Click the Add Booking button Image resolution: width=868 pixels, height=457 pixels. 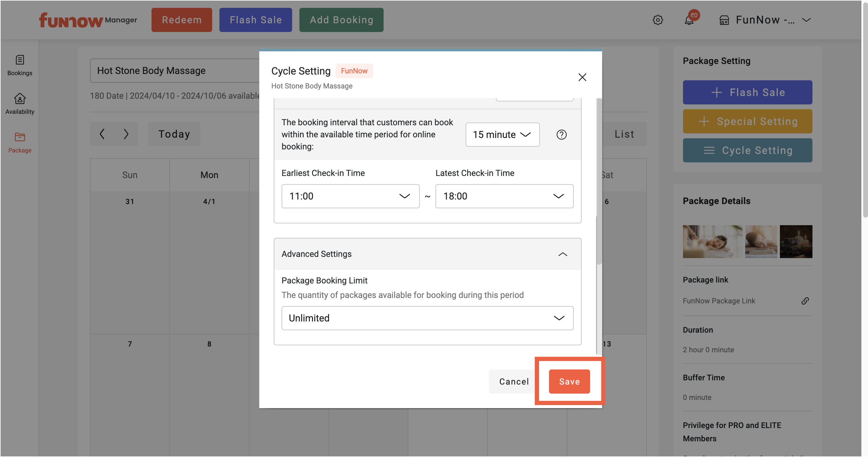click(x=341, y=20)
